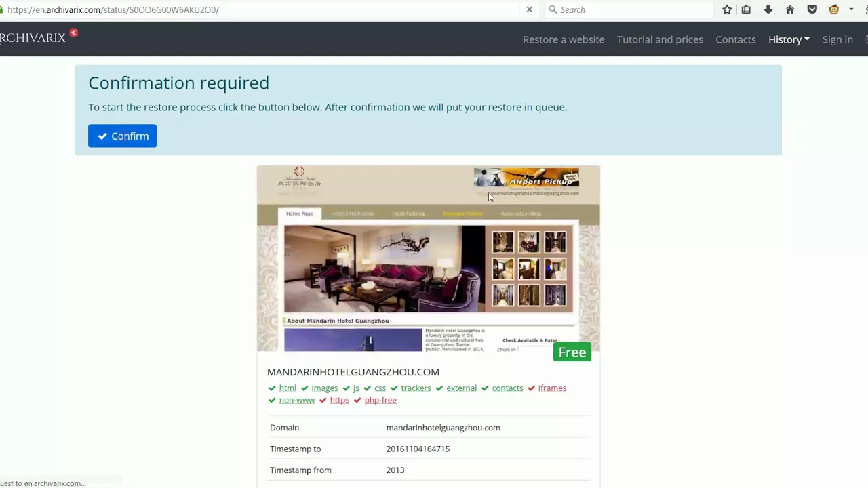The height and width of the screenshot is (488, 868).
Task: Click the css tag
Action: point(380,388)
